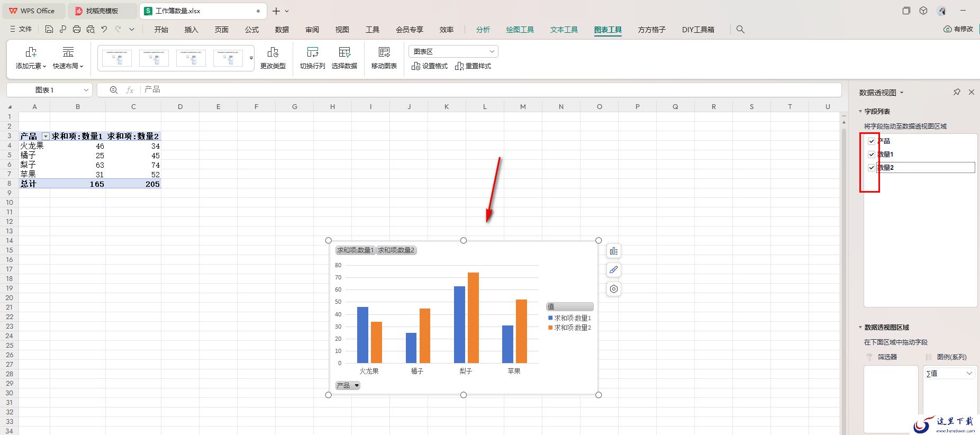This screenshot has height=435, width=980.
Task: Switch to the 分析 ribbon tab
Action: [x=483, y=30]
